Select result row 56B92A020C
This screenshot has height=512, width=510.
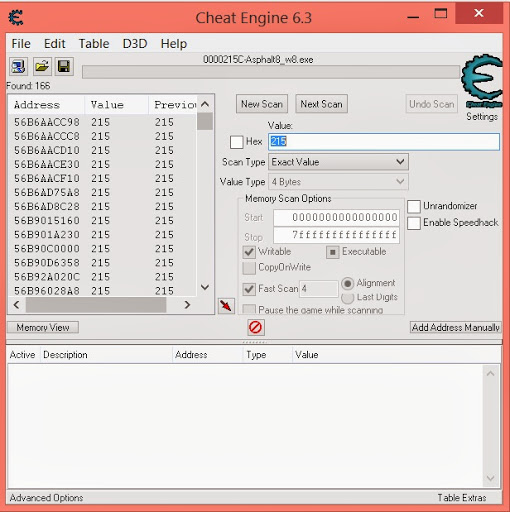(x=103, y=277)
